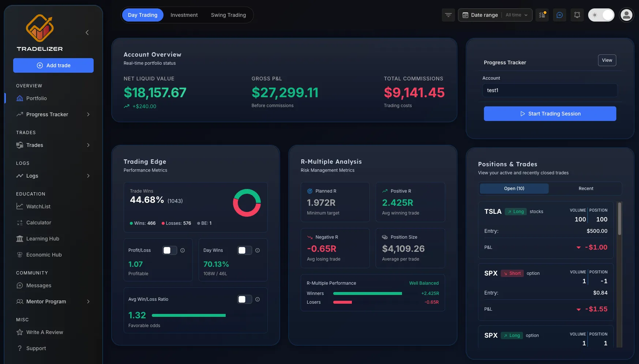Click the Support question mark icon
Viewport: 639px width, 364px height.
pos(20,348)
